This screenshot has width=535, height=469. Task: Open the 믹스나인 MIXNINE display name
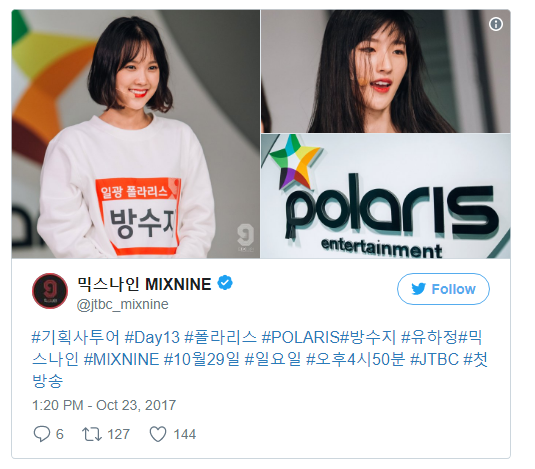144,284
